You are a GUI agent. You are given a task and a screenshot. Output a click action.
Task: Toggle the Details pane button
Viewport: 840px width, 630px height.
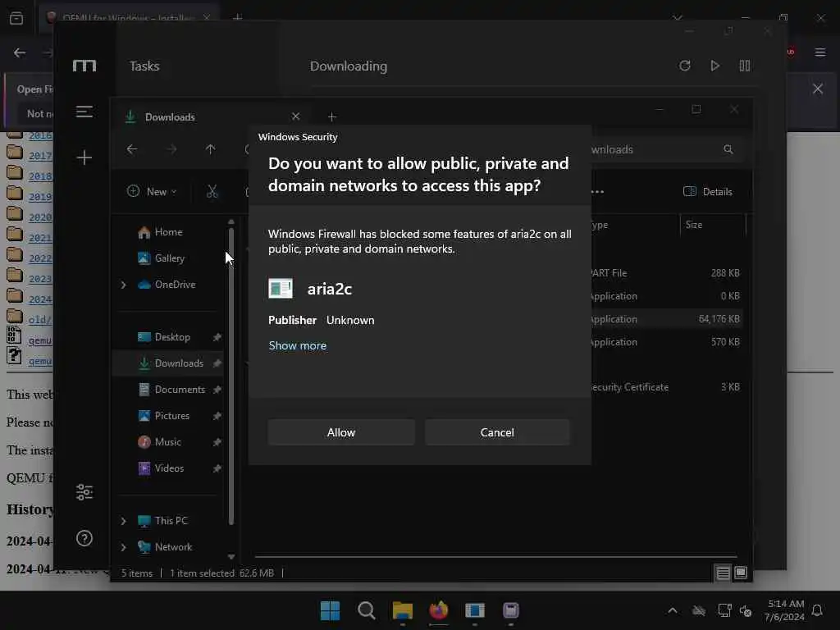pyautogui.click(x=708, y=191)
